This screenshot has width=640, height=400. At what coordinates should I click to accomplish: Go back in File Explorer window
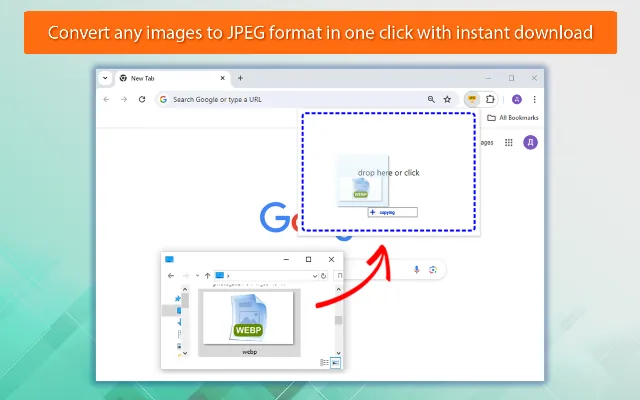pos(171,276)
